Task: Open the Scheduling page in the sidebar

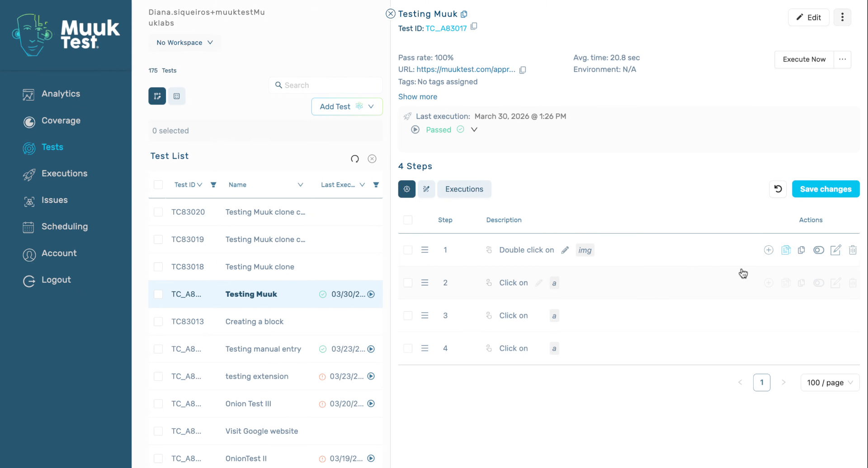Action: pyautogui.click(x=55, y=227)
